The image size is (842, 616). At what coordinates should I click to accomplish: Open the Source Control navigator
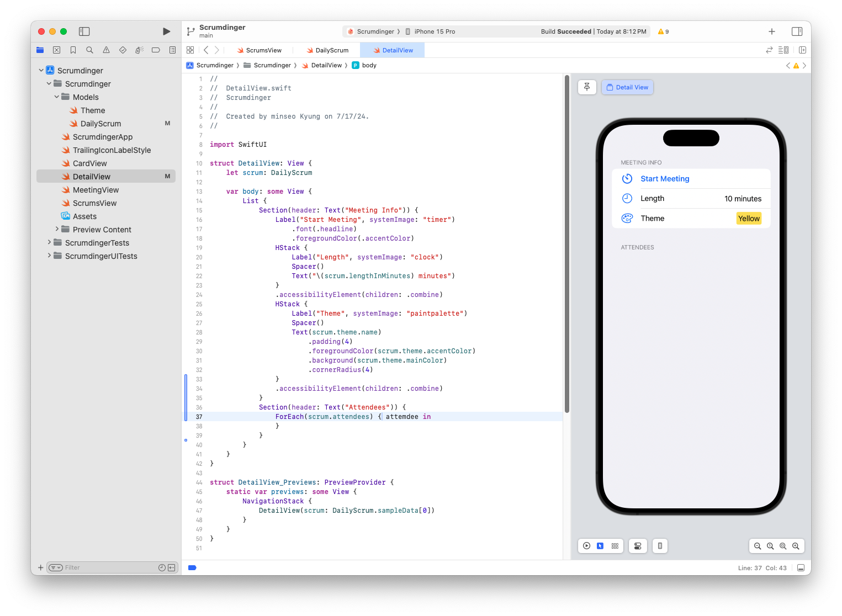(56, 50)
